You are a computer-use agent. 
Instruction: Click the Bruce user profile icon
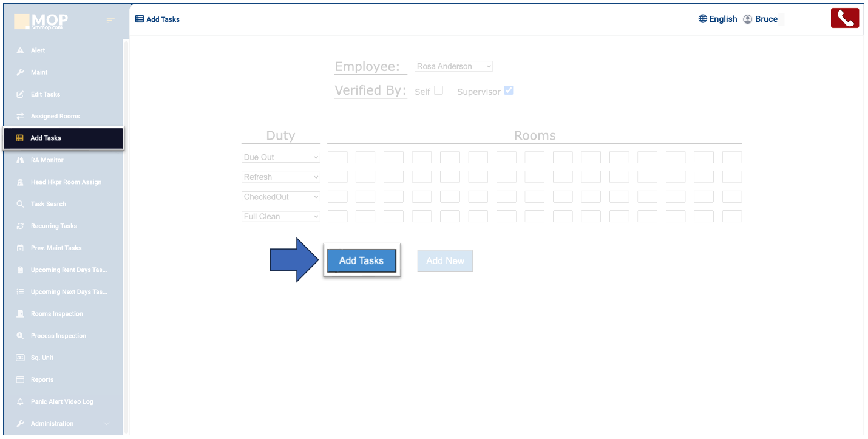[748, 19]
